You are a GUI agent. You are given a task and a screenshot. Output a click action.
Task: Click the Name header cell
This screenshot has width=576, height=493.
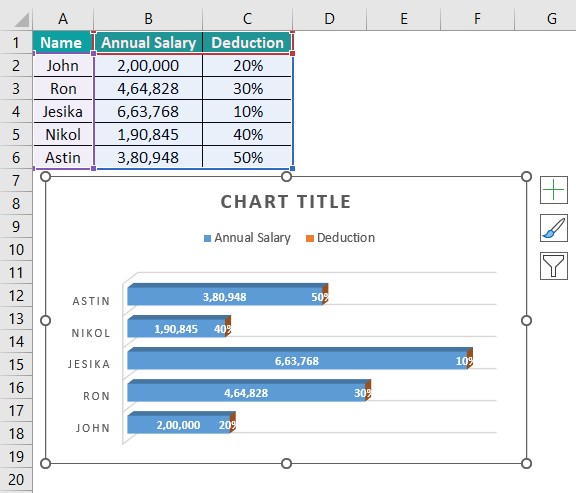point(63,43)
